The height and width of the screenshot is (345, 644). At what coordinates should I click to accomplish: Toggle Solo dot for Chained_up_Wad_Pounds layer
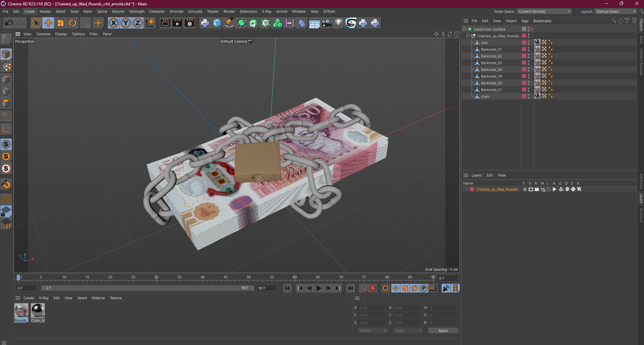525,189
